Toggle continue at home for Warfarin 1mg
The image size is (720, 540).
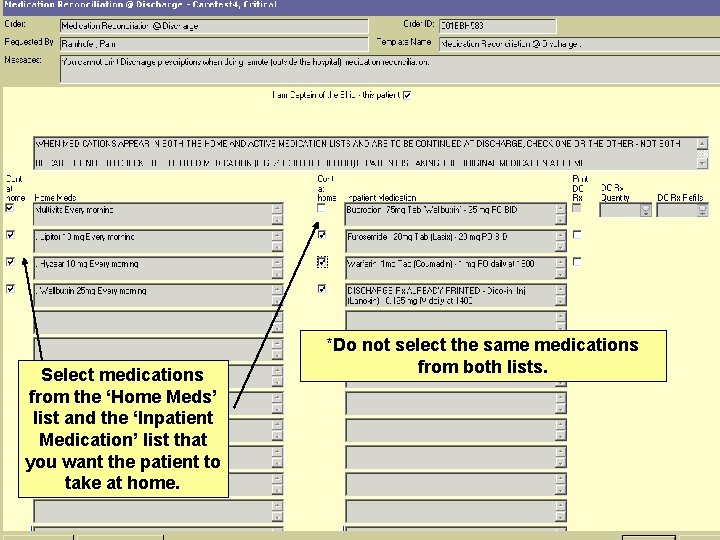point(322,262)
